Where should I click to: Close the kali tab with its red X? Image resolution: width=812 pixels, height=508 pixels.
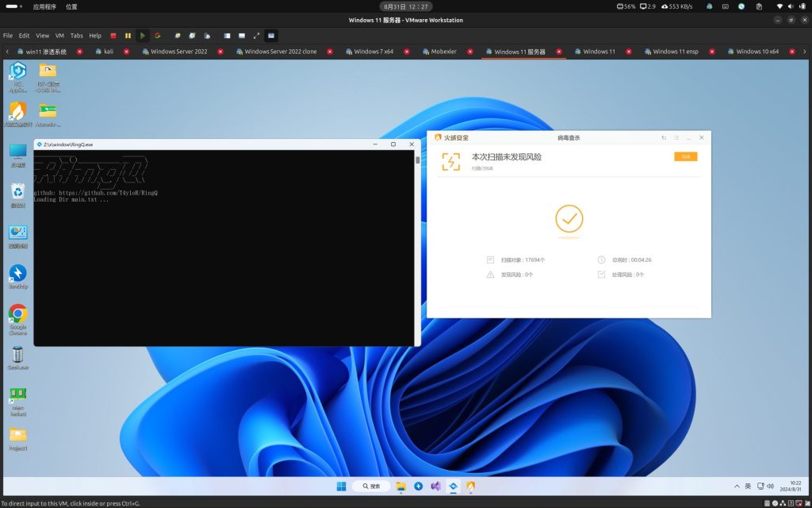126,52
